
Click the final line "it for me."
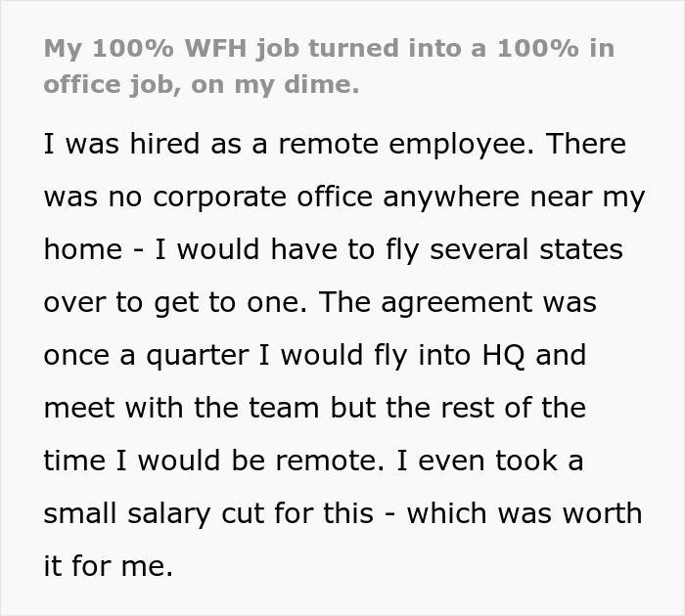pos(109,566)
